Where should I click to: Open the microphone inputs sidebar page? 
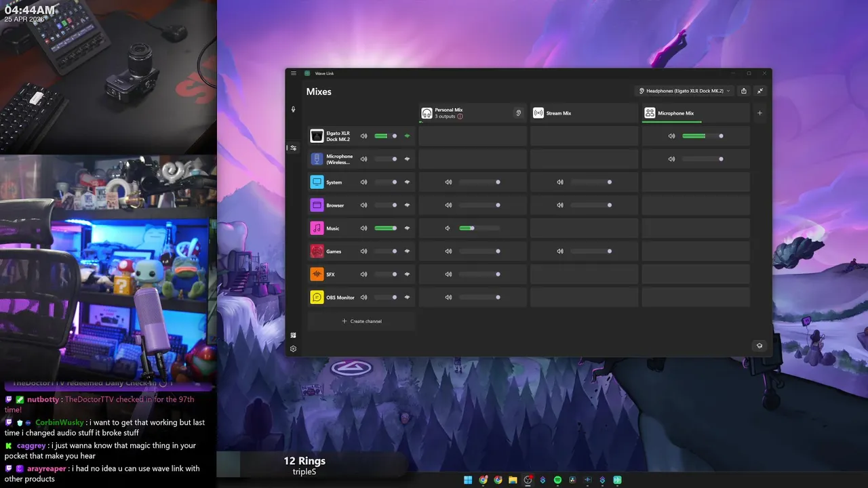(294, 109)
